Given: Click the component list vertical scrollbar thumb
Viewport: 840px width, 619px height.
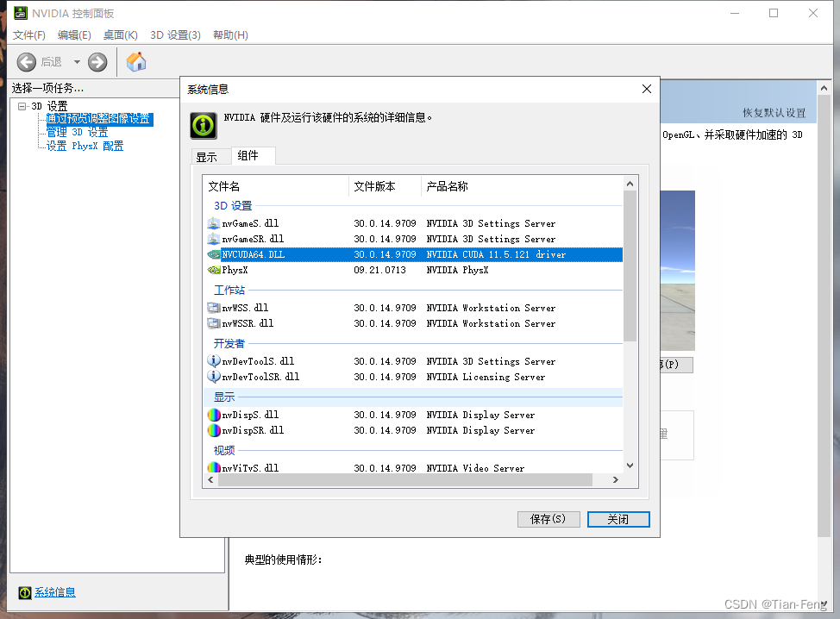Looking at the screenshot, I should point(630,266).
